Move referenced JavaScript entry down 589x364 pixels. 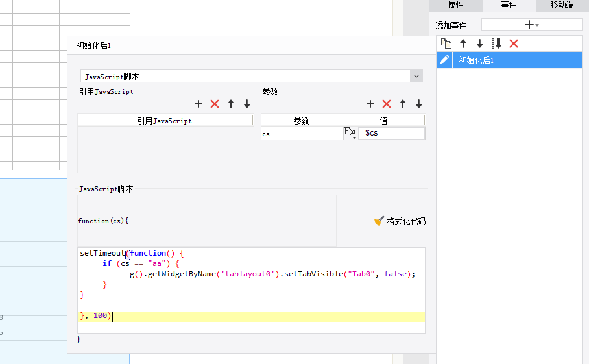[x=246, y=104]
